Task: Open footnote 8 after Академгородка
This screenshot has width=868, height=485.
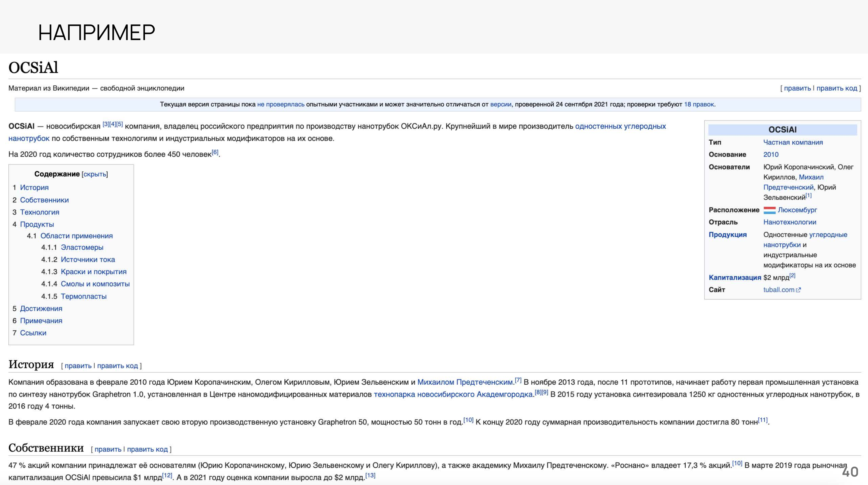Action: (538, 392)
